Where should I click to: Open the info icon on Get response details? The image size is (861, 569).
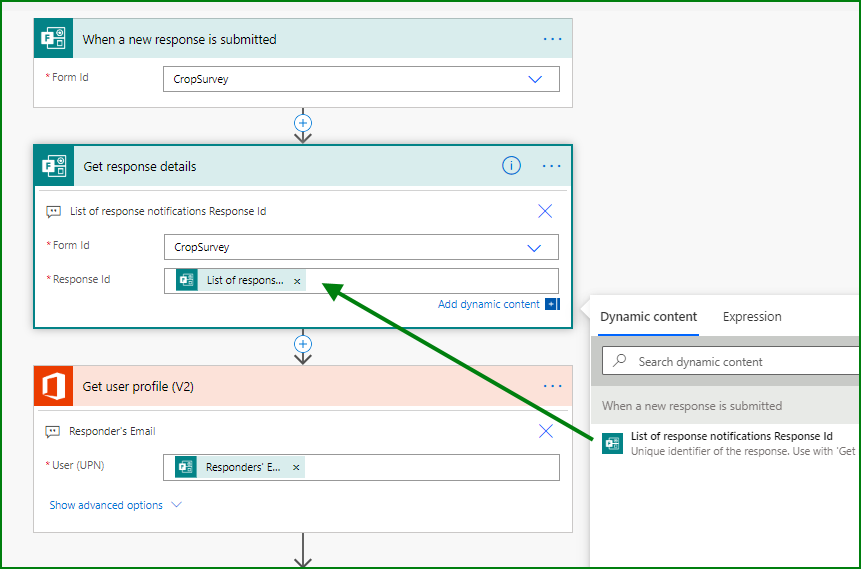coord(511,165)
